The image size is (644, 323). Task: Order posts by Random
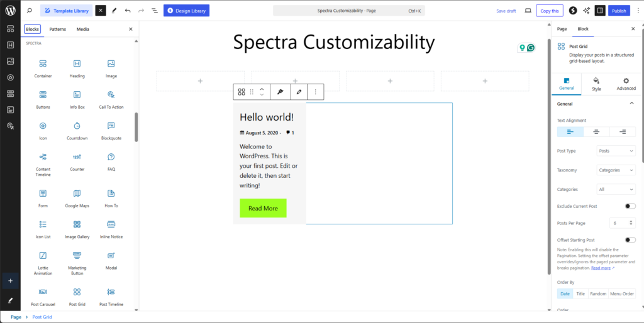click(x=599, y=293)
